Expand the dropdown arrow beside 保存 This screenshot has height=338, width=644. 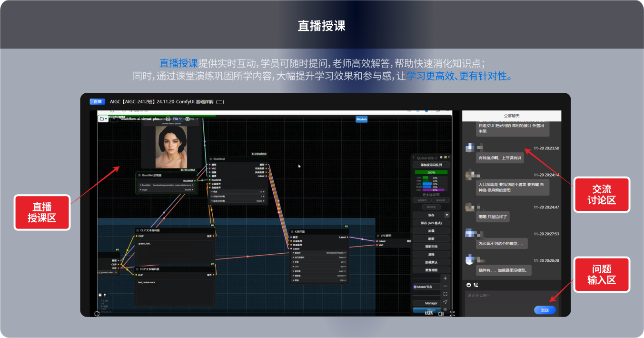coord(447,215)
